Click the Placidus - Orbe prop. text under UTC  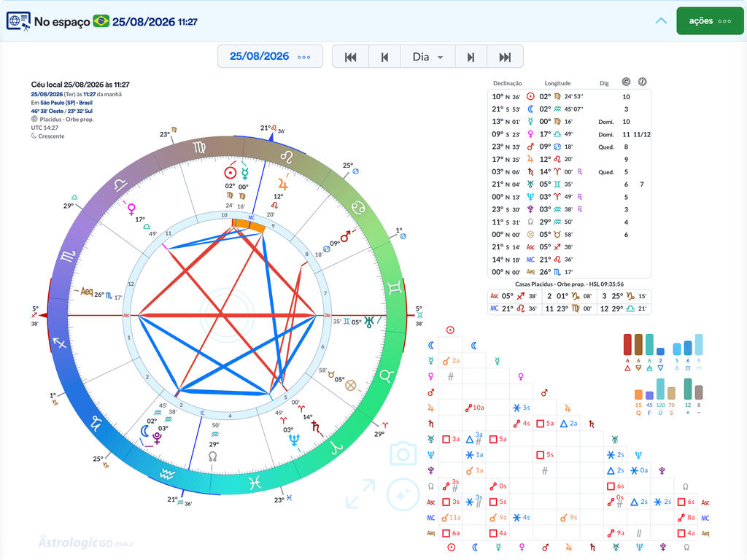66,120
